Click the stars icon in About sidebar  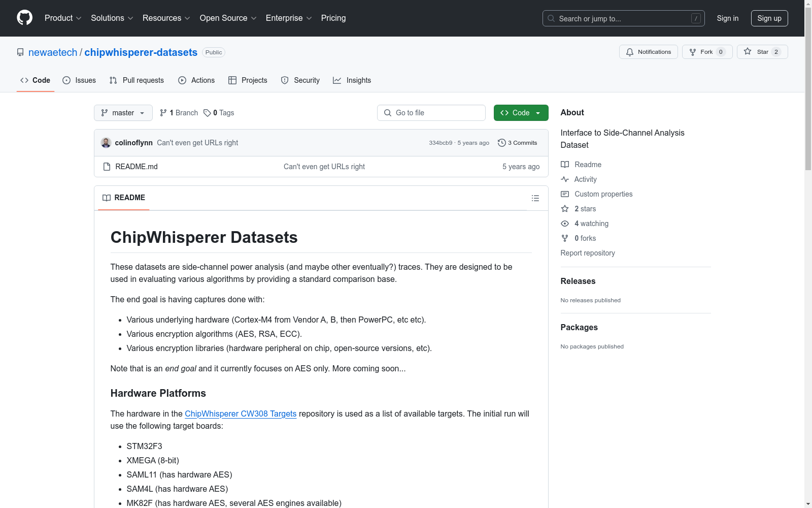pyautogui.click(x=565, y=209)
